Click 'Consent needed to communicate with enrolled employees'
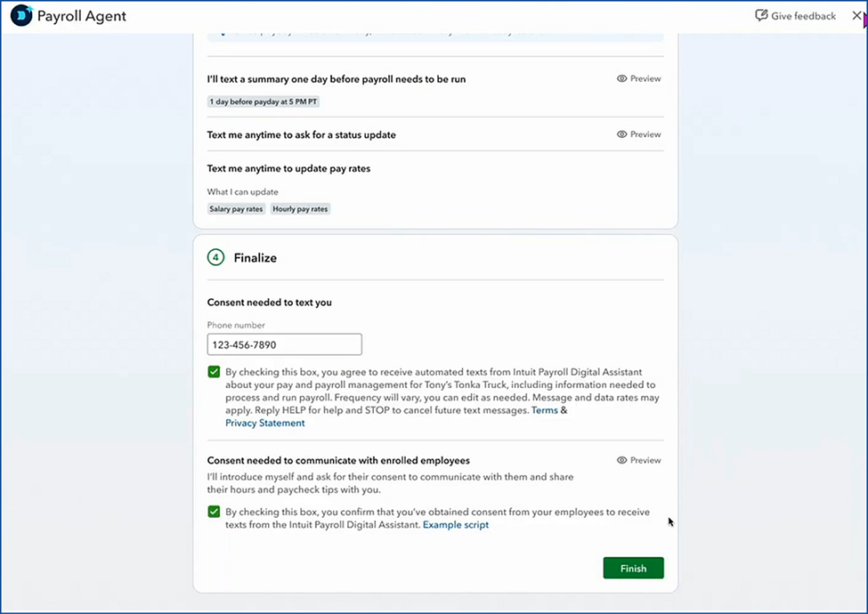This screenshot has height=614, width=868. [338, 461]
